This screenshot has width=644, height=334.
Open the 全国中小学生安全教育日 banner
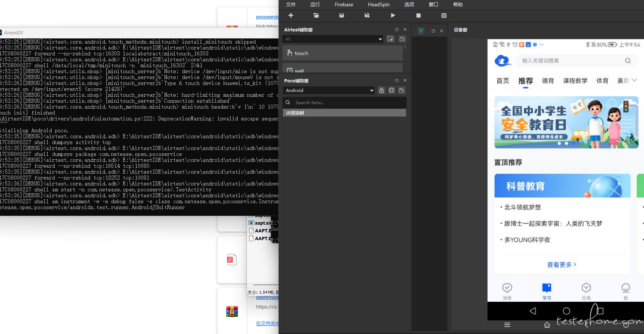(x=566, y=122)
